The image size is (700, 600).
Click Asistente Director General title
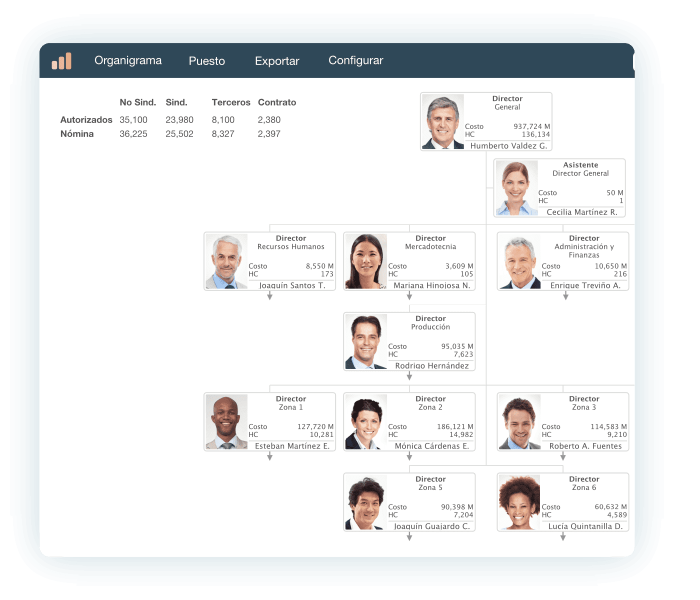coord(580,169)
